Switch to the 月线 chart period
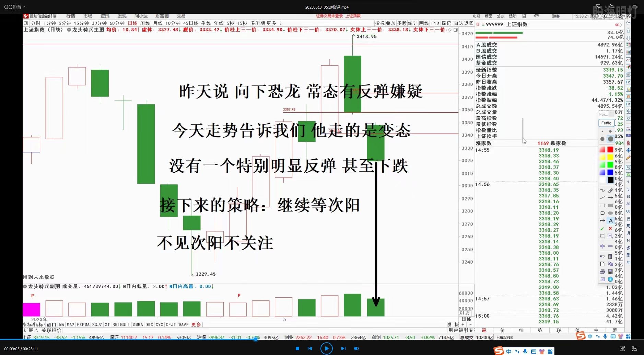644x355 pixels. pos(157,23)
